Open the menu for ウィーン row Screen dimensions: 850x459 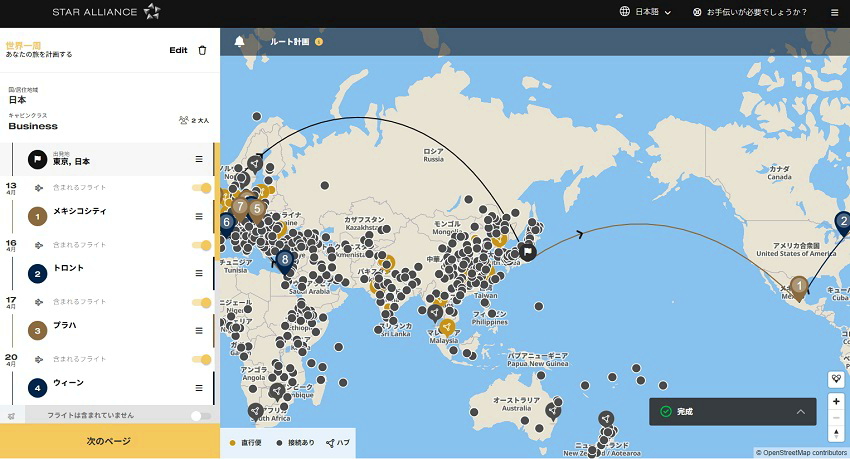[x=199, y=387]
